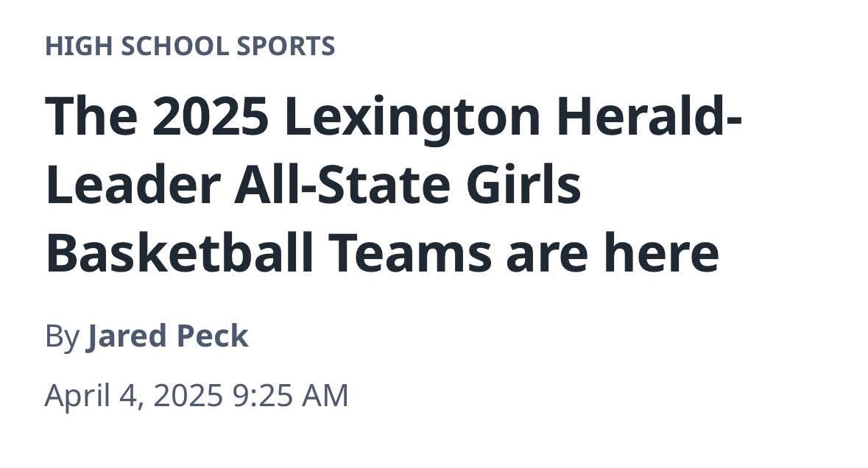Open the HIGH SCHOOL SPORTS category link
This screenshot has height=468, width=868.
[190, 46]
